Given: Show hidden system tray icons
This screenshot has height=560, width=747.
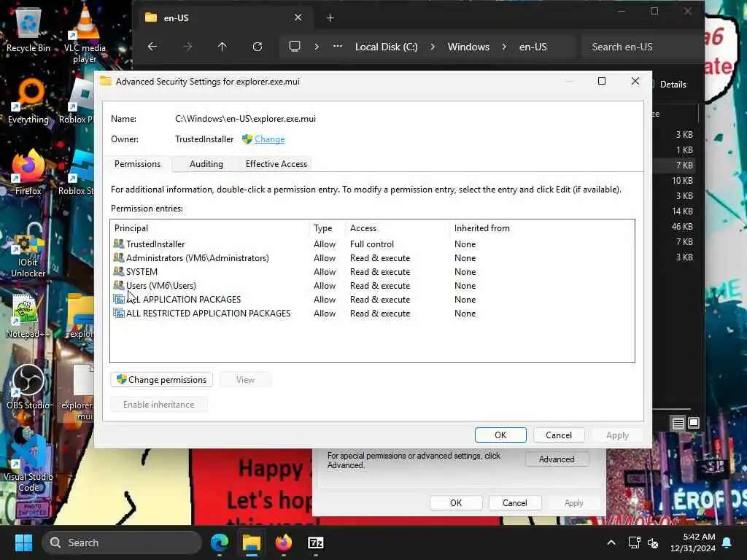Looking at the screenshot, I should (611, 542).
